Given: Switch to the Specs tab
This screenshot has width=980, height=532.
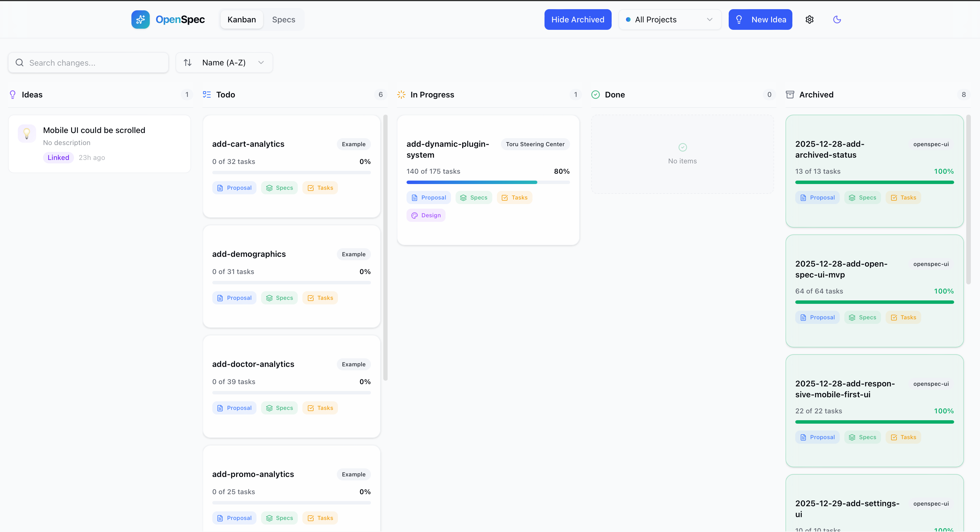Looking at the screenshot, I should point(283,19).
